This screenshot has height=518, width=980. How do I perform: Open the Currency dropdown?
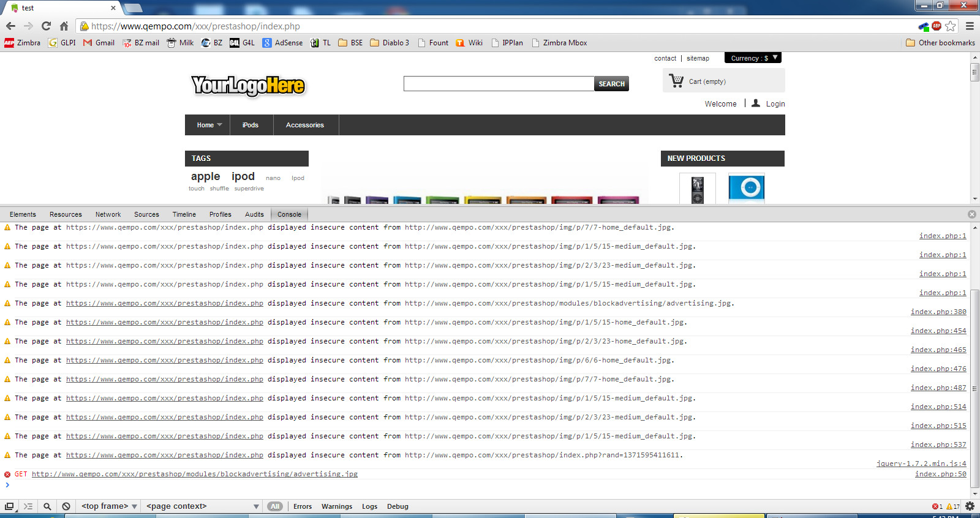[x=753, y=58]
